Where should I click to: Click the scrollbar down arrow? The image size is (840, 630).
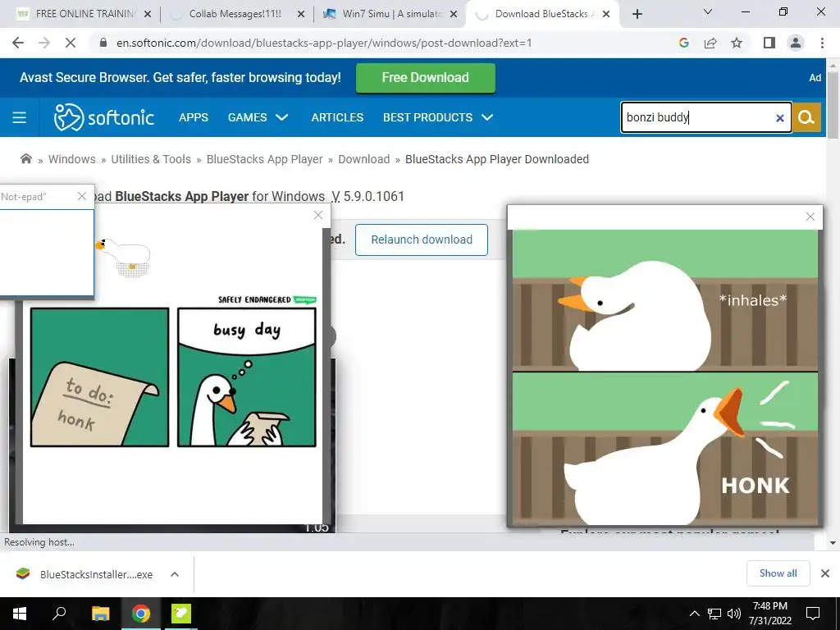click(833, 543)
